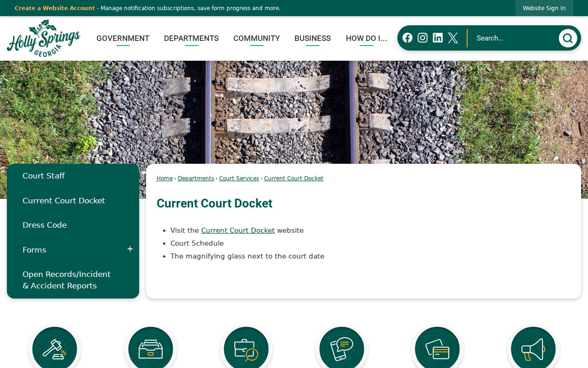Click Create a Website Account link
Viewport: 588px width, 368px height.
coord(55,8)
